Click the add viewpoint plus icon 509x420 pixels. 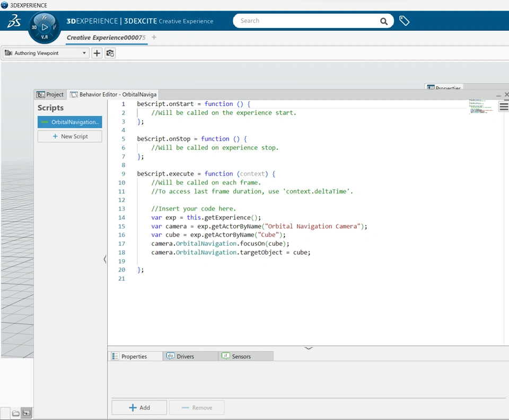(96, 53)
